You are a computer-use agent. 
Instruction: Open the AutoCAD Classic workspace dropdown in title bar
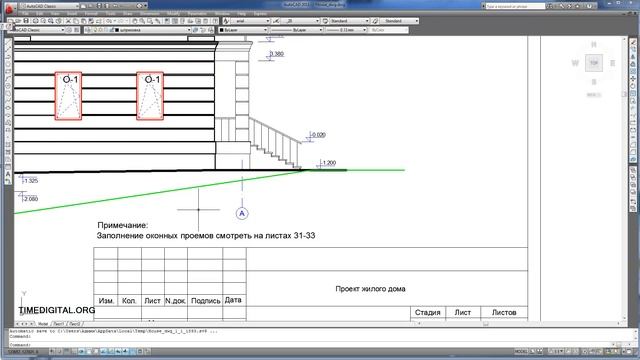[x=49, y=6]
